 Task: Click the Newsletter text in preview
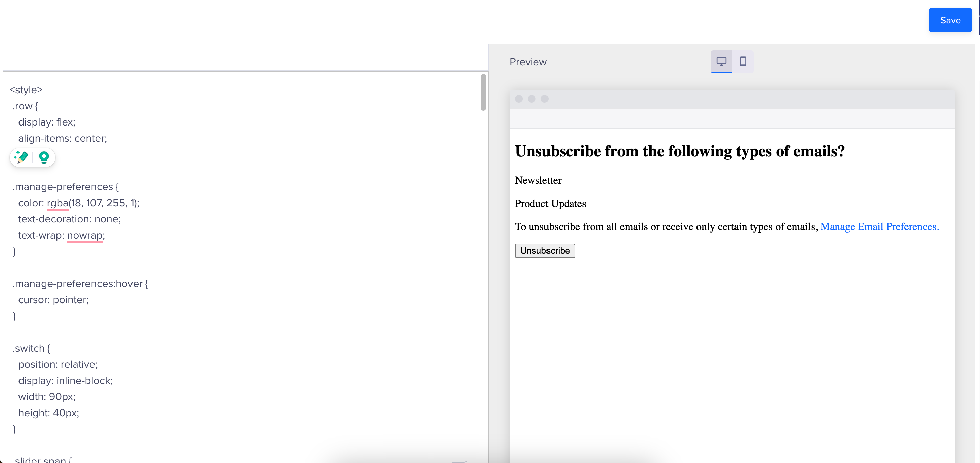pos(538,180)
